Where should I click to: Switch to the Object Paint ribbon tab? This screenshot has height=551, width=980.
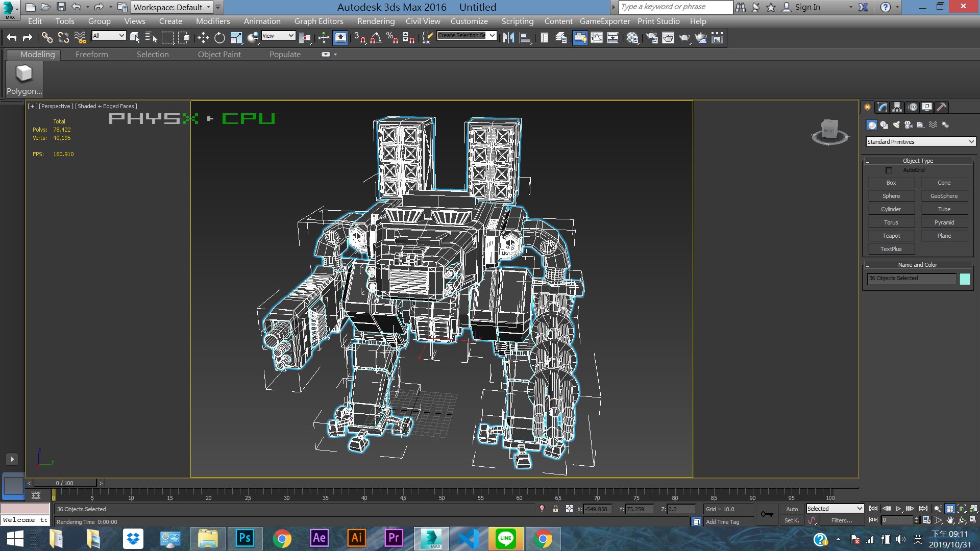(x=219, y=55)
